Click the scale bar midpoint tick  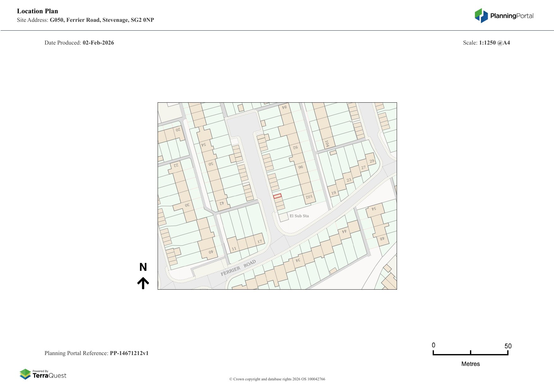(471, 353)
